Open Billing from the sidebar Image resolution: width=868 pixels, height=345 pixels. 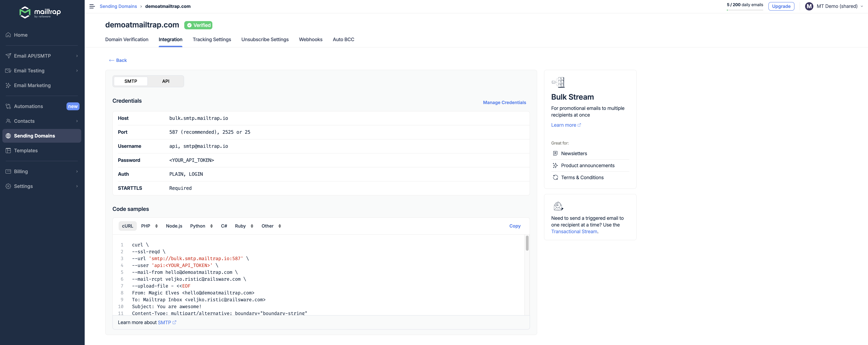pos(21,171)
